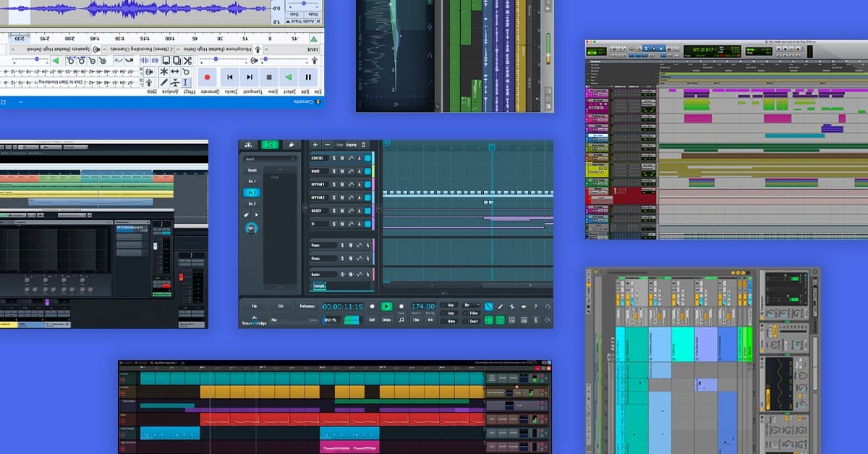Add a new track with the plus icon
The width and height of the screenshot is (868, 454).
click(x=315, y=145)
